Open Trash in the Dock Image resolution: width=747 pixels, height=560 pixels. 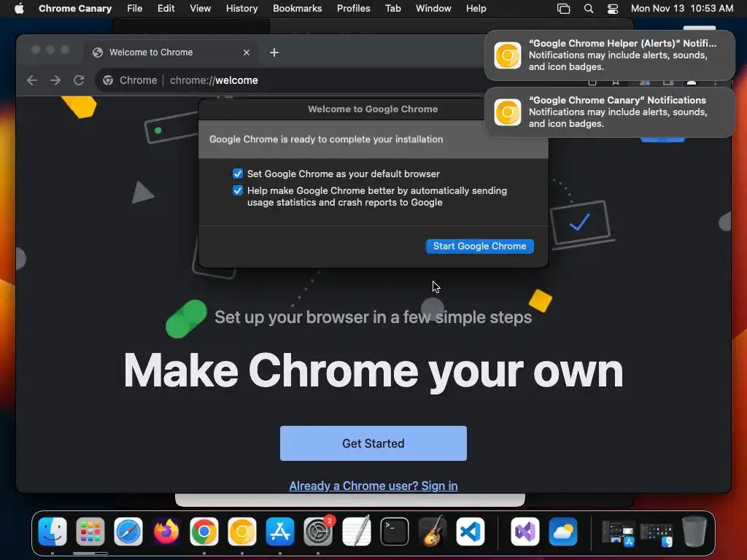[x=694, y=532]
